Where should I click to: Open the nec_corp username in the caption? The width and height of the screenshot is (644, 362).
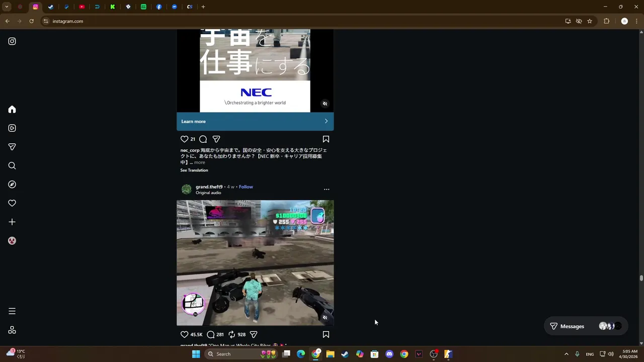(190, 150)
